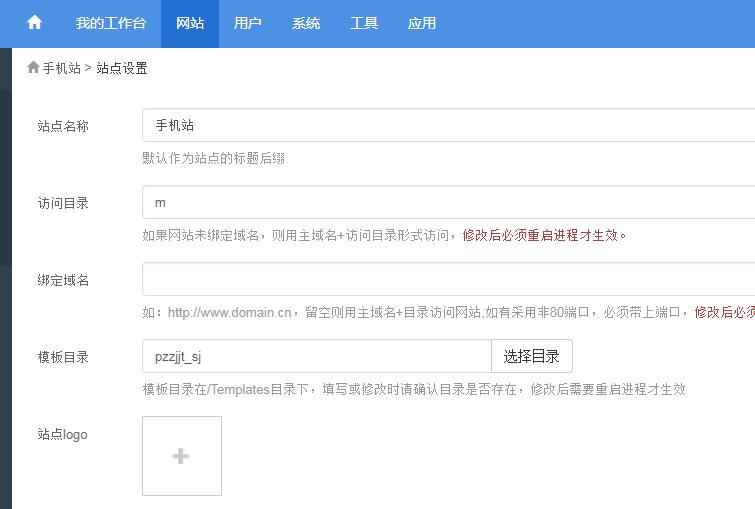Focus the 模板目录 input containing pzzjjt_sj
Image resolution: width=755 pixels, height=509 pixels.
click(317, 356)
